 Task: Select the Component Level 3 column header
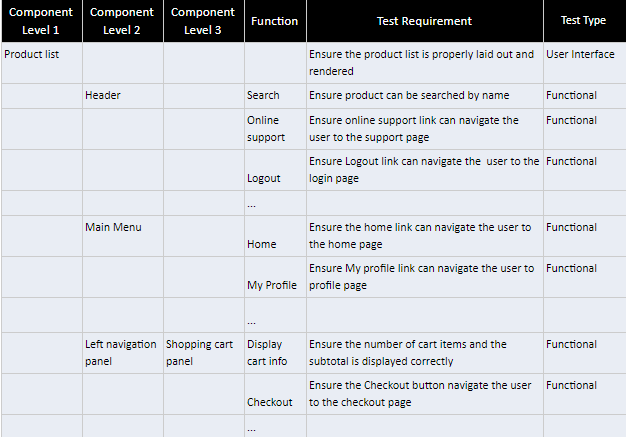pos(204,21)
